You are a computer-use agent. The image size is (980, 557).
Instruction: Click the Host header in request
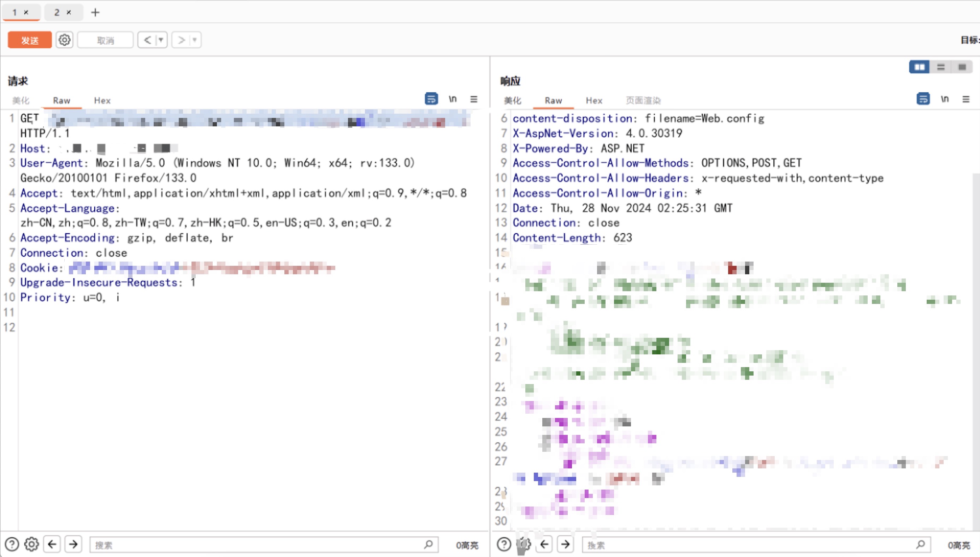[x=99, y=148]
